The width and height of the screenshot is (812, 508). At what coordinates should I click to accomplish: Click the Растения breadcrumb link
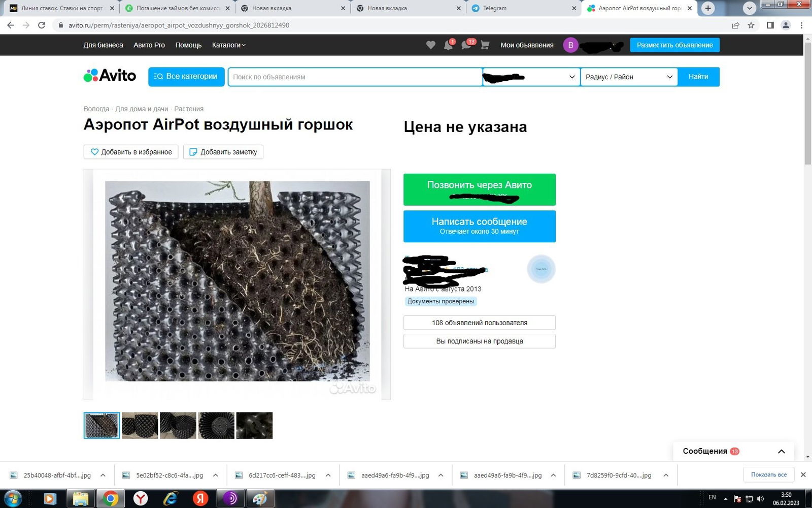pos(189,109)
